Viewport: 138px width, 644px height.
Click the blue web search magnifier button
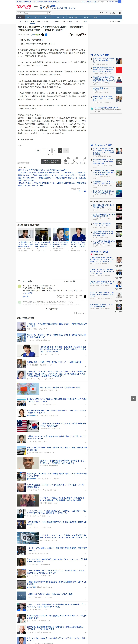coord(120,2)
